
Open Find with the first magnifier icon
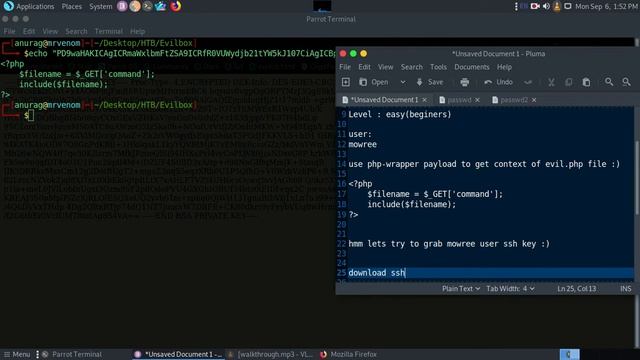coord(609,82)
